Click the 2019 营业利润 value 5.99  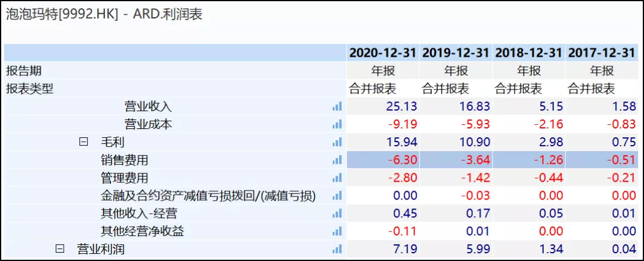(474, 249)
